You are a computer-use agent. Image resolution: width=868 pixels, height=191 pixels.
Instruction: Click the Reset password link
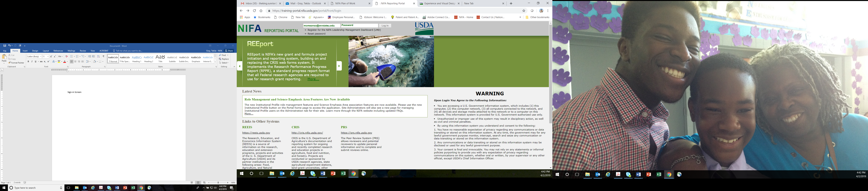316,34
